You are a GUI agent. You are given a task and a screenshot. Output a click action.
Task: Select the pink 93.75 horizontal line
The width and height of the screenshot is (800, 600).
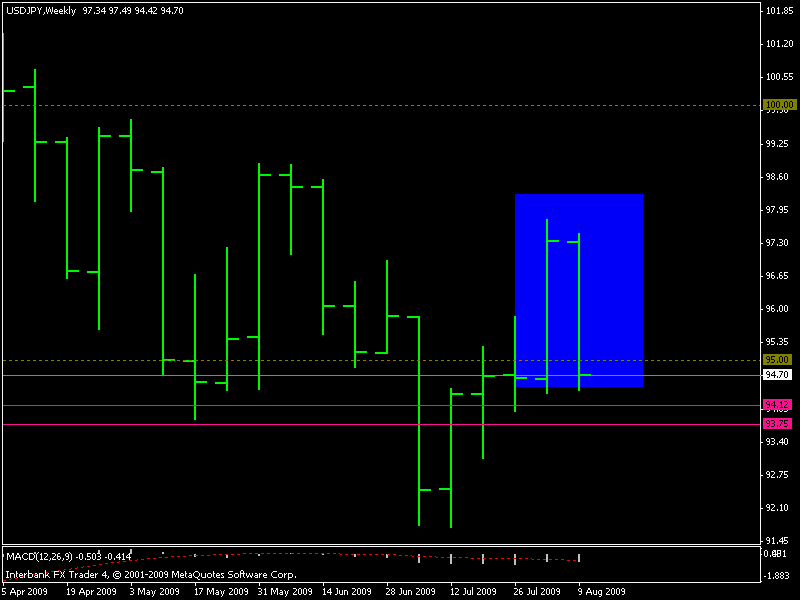click(x=382, y=424)
